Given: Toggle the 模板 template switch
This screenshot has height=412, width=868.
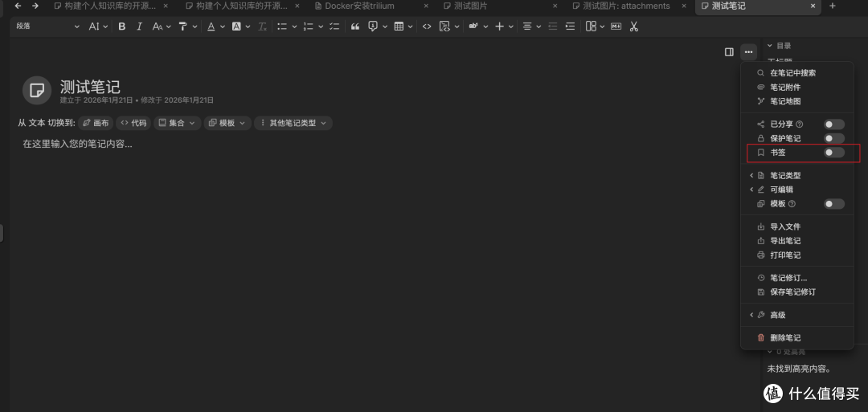Looking at the screenshot, I should (x=834, y=204).
